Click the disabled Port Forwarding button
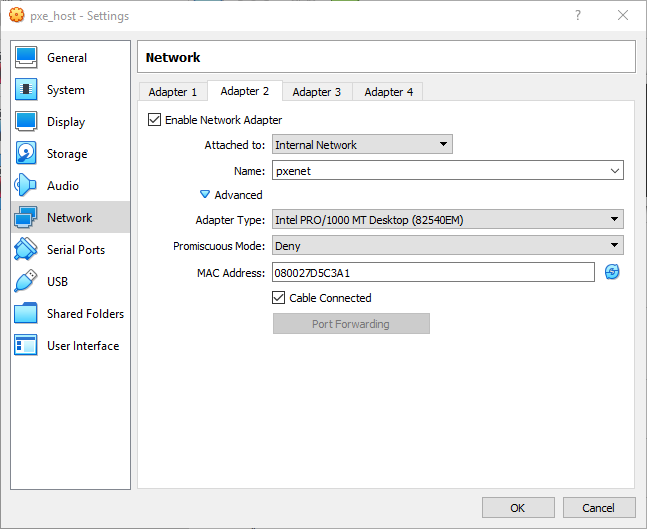Viewport: 647px width, 529px height. pyautogui.click(x=351, y=324)
